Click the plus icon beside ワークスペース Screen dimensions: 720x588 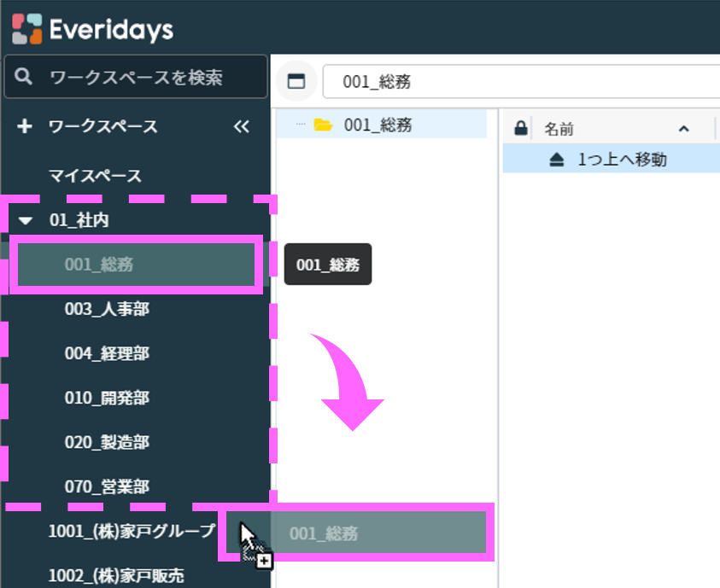coord(25,126)
